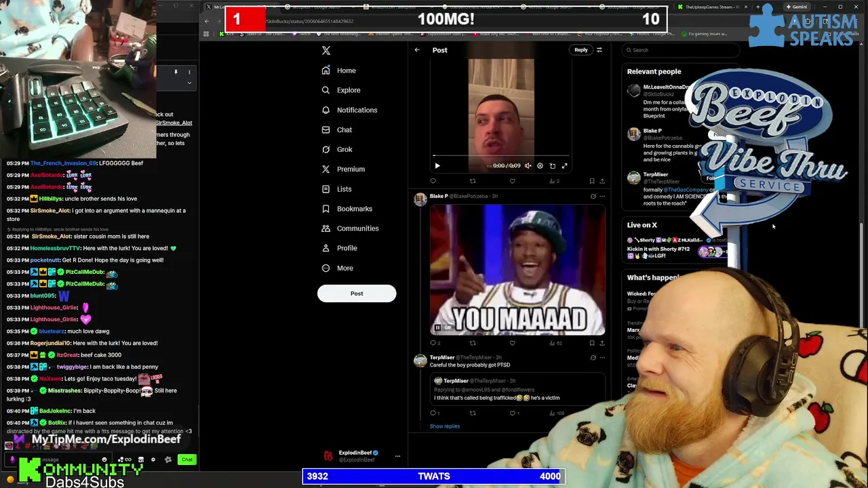Open ExplodinBeef account menu dots

coord(397,456)
